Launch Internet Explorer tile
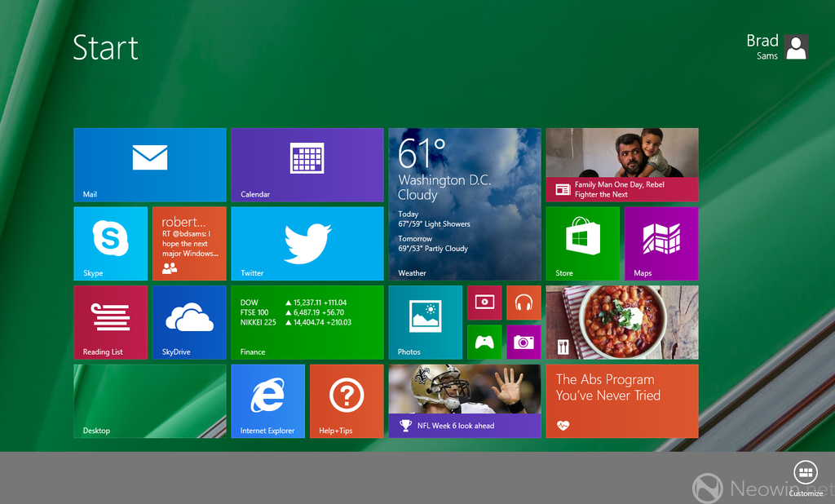The width and height of the screenshot is (835, 504). click(267, 400)
